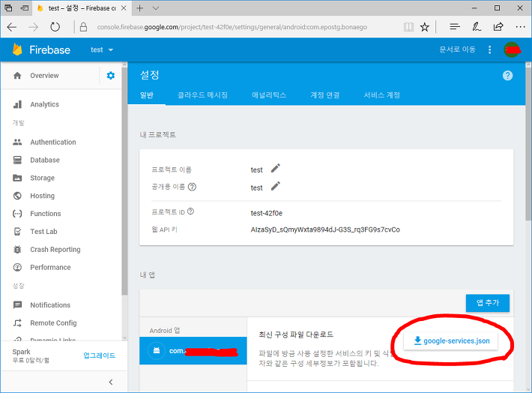Click the 업그레이드 link

tap(100, 355)
